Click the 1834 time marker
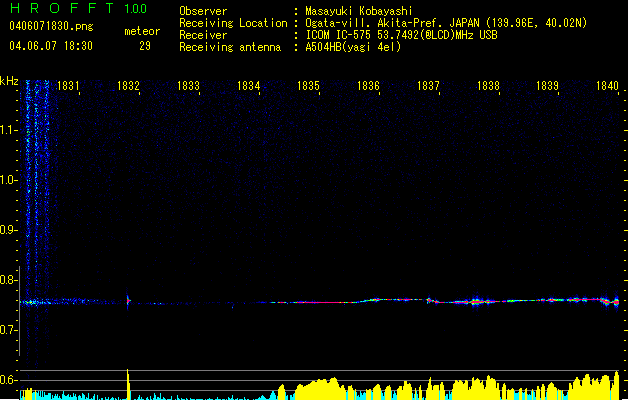 click(x=248, y=86)
